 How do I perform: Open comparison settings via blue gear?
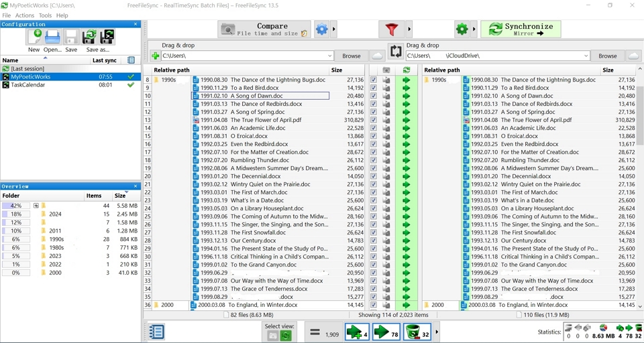coord(321,29)
